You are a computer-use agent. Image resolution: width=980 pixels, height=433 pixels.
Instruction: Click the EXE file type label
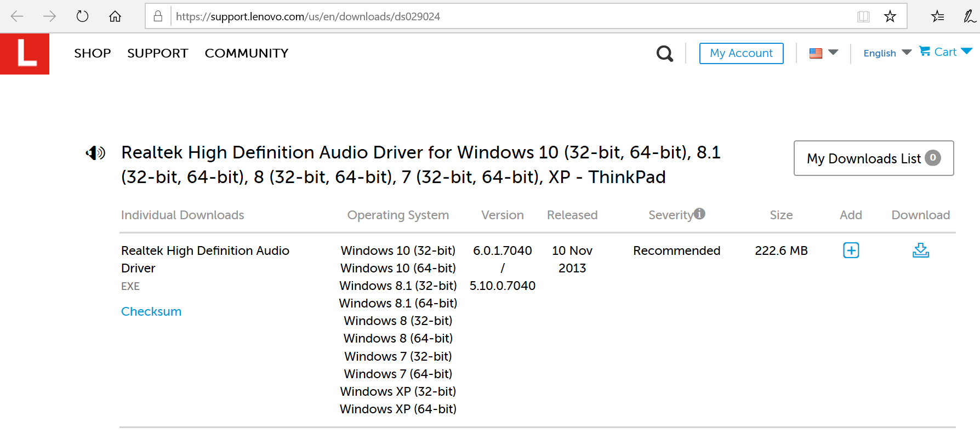[130, 286]
